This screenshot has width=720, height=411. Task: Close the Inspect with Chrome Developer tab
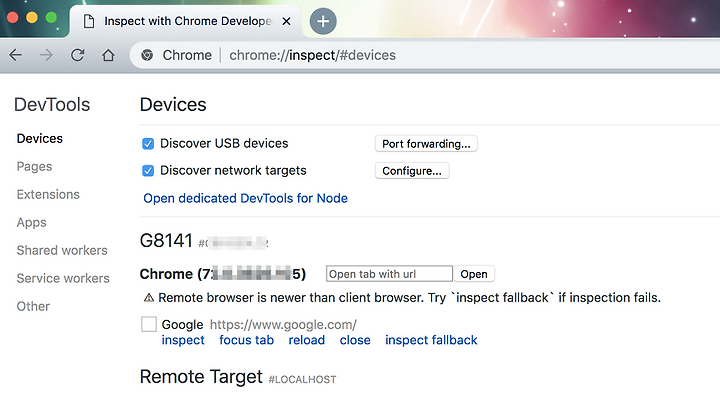(x=286, y=21)
